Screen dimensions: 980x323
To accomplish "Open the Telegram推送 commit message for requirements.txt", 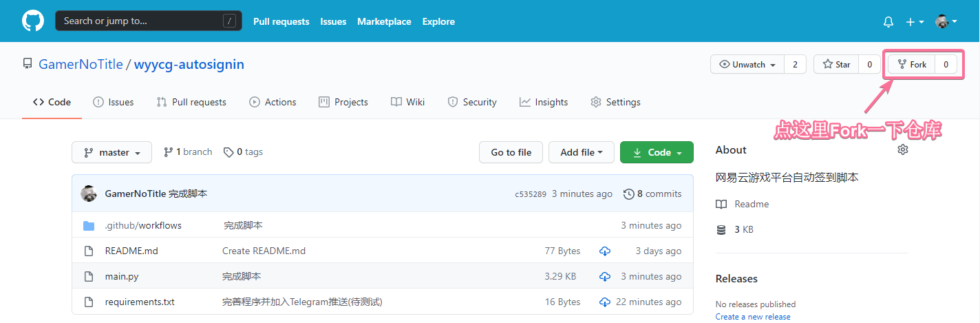I will (302, 302).
